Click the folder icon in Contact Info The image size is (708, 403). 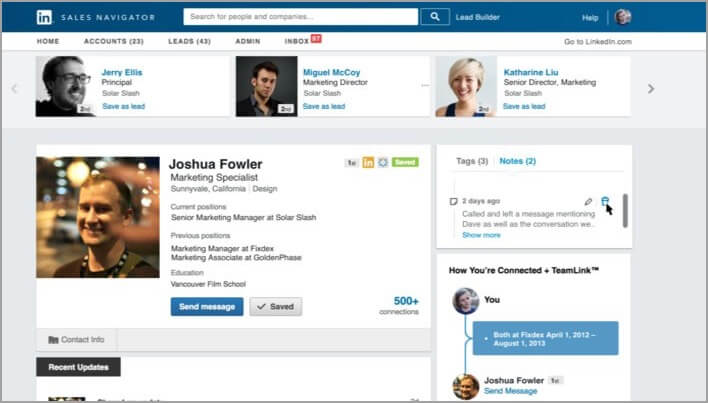coord(52,340)
